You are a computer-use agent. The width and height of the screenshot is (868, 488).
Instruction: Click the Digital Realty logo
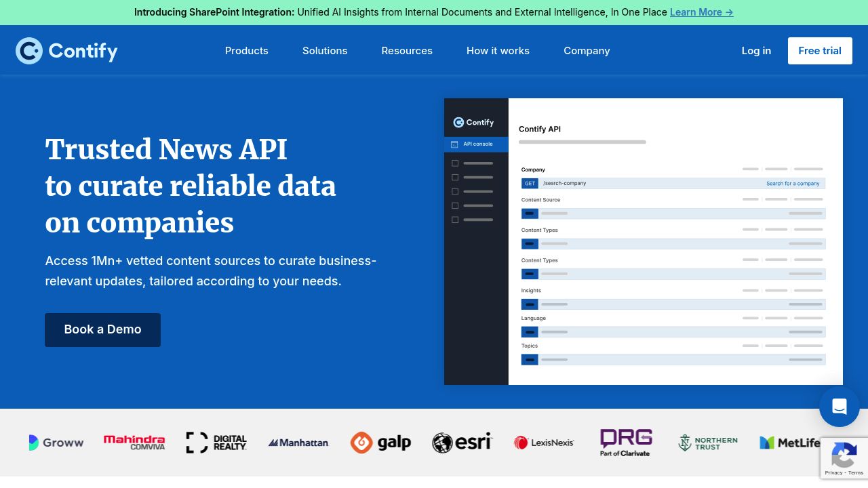coord(216,443)
